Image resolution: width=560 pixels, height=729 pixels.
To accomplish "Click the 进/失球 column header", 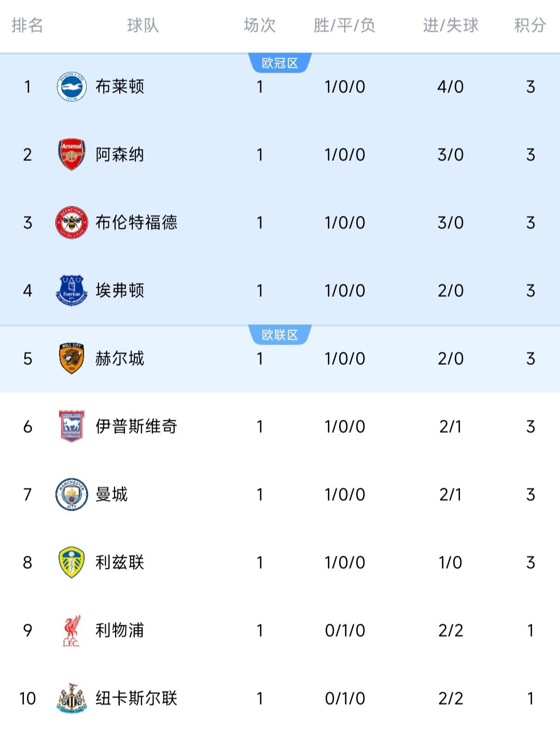I will point(451,25).
